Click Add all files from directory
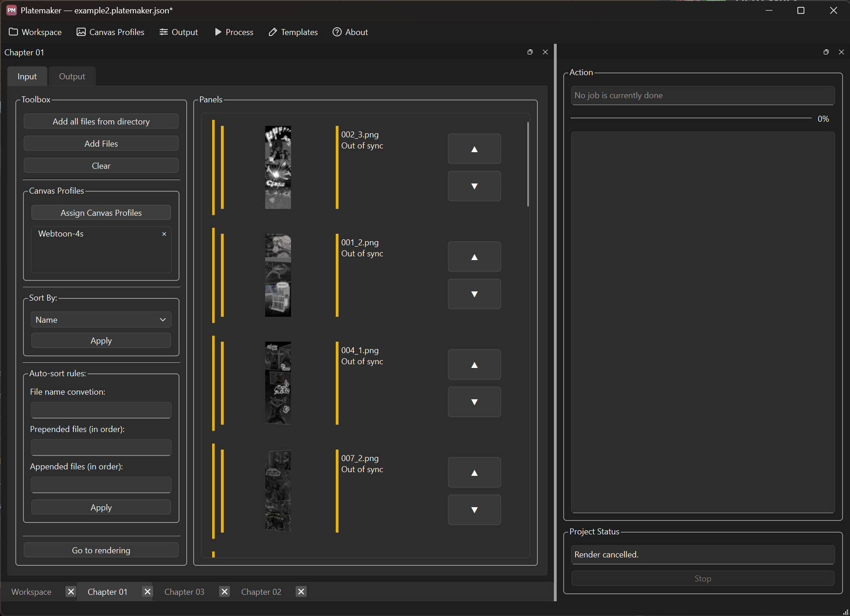 click(x=101, y=122)
